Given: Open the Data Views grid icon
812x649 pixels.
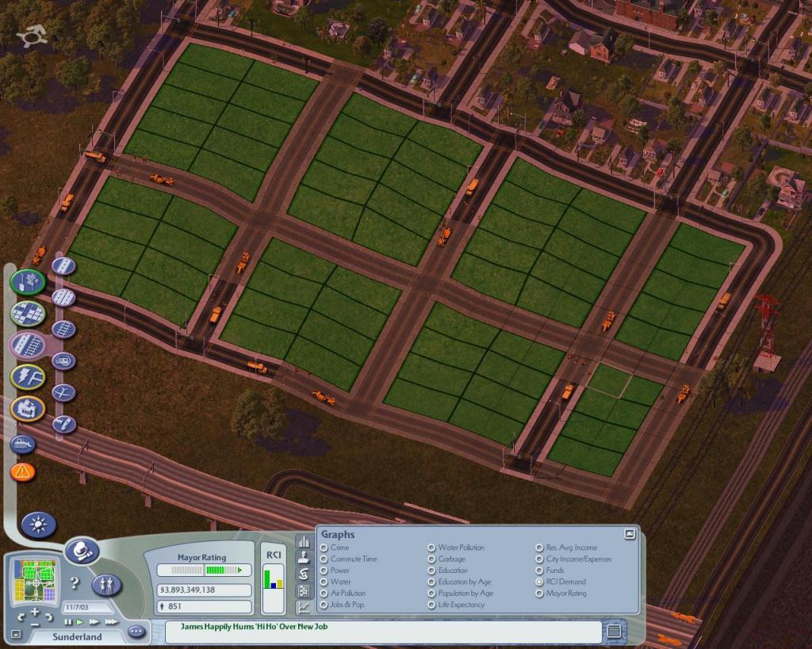Looking at the screenshot, I should pos(304,590).
